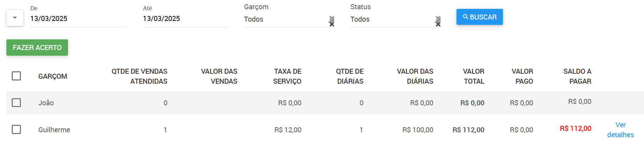Click the search magnifier icon in BUSCAR
The height and width of the screenshot is (145, 644).
[466, 17]
